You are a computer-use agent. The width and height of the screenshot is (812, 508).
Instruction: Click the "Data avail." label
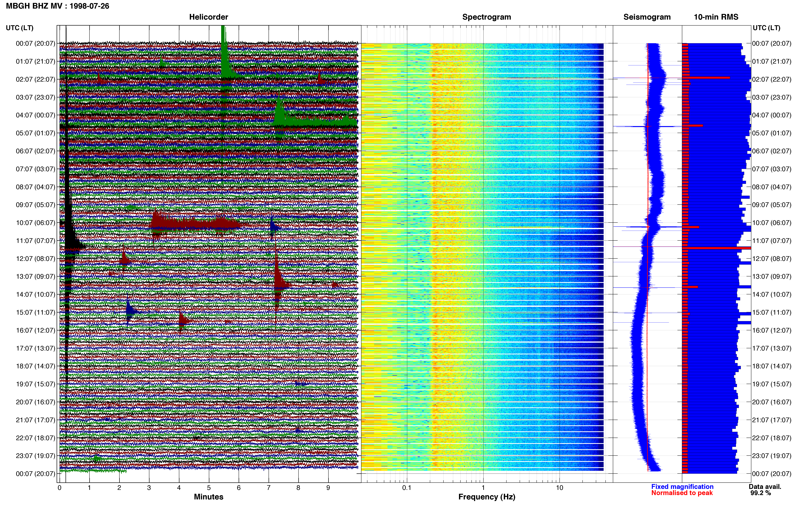tap(765, 486)
